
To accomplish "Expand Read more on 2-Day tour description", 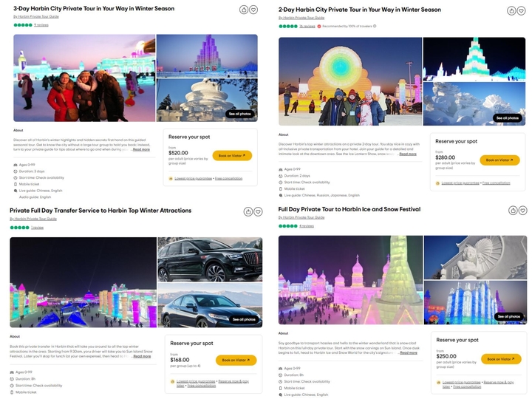I will tap(408, 154).
